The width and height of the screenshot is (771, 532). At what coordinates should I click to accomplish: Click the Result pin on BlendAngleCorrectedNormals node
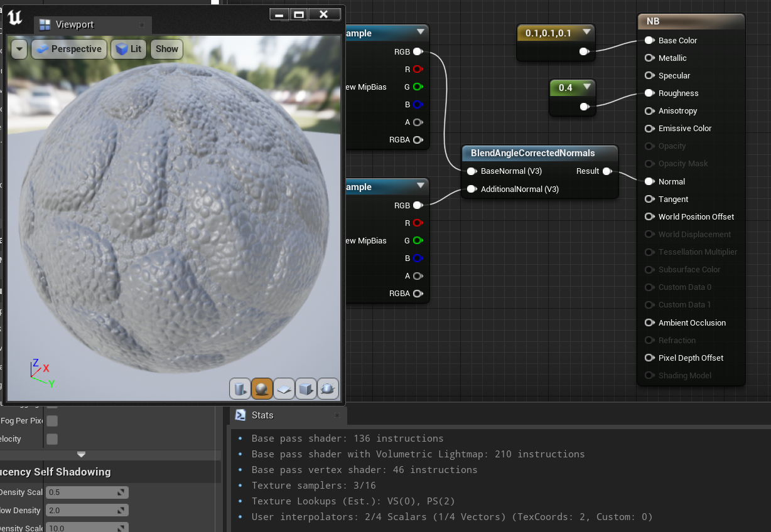[x=607, y=171]
